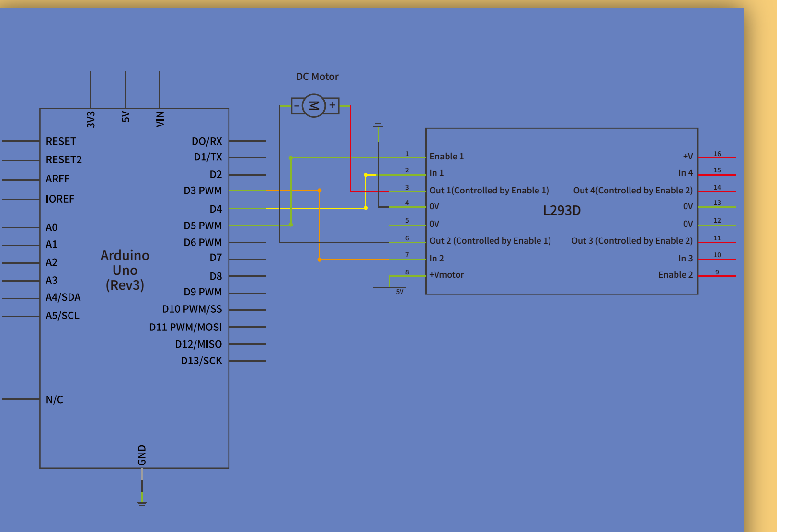The image size is (790, 532).
Task: Select Out 2 (Controlled by Enable 1) label
Action: (490, 241)
